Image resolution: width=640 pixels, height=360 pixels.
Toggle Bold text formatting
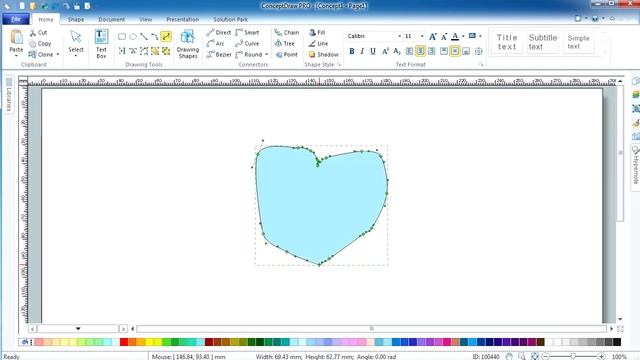[x=351, y=51]
